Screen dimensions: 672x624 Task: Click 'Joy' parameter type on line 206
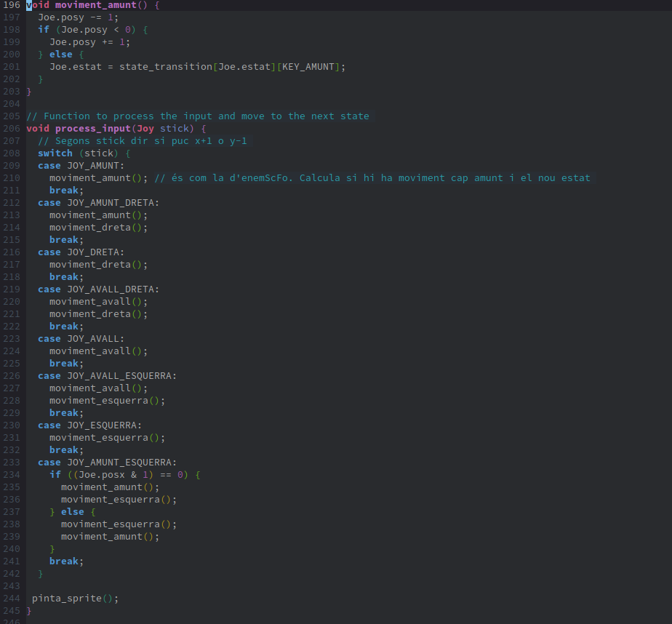tap(145, 129)
